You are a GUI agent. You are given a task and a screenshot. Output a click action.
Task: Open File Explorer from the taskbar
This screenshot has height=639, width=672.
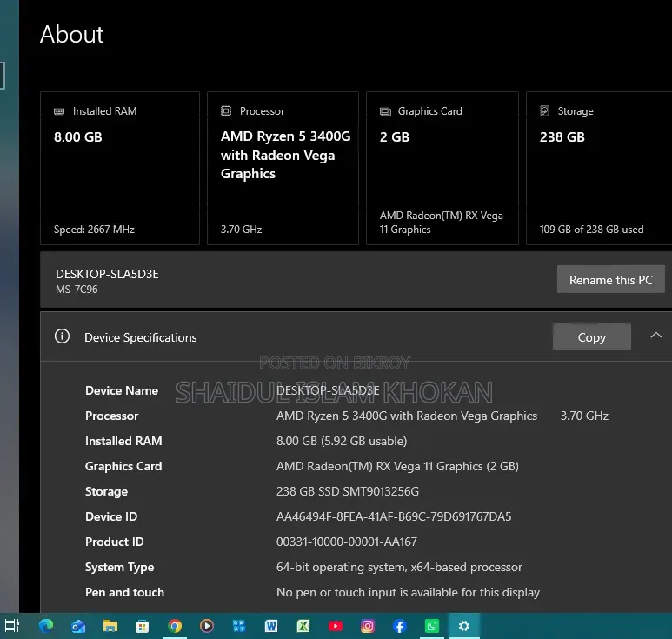tap(110, 627)
